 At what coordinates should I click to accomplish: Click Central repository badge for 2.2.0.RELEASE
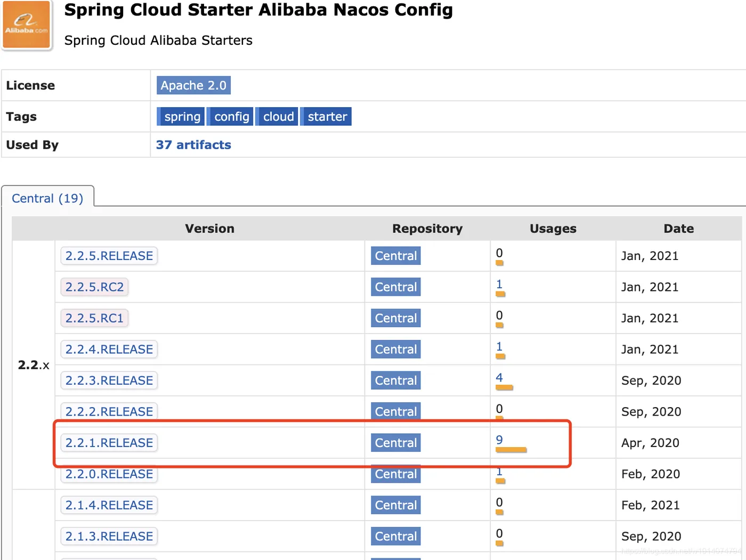click(x=396, y=474)
